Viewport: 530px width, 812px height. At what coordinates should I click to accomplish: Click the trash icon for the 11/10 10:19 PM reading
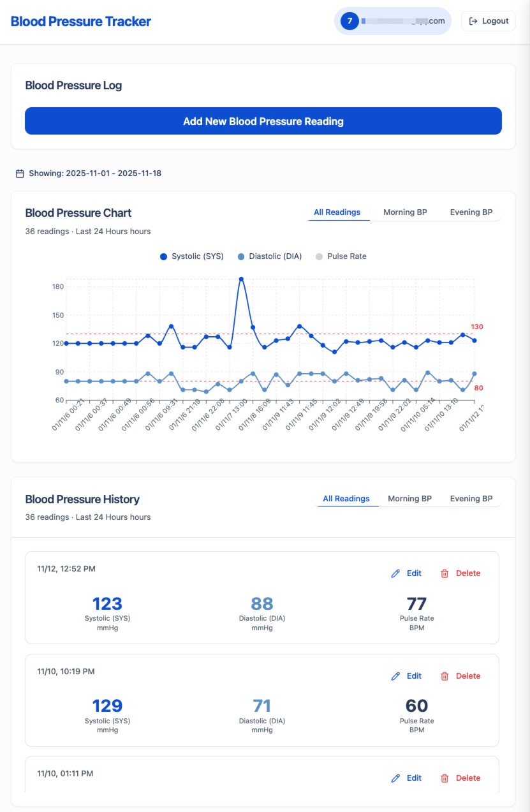(444, 675)
